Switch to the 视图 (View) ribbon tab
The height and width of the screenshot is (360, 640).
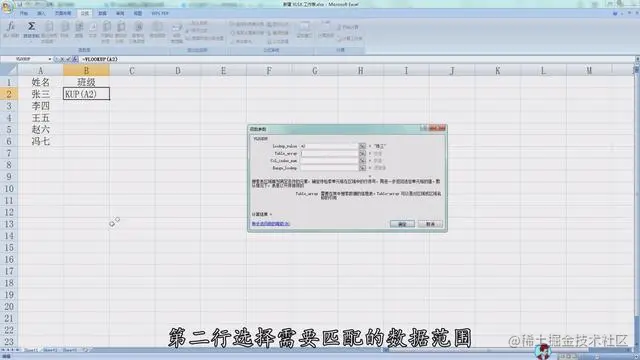[x=138, y=13]
